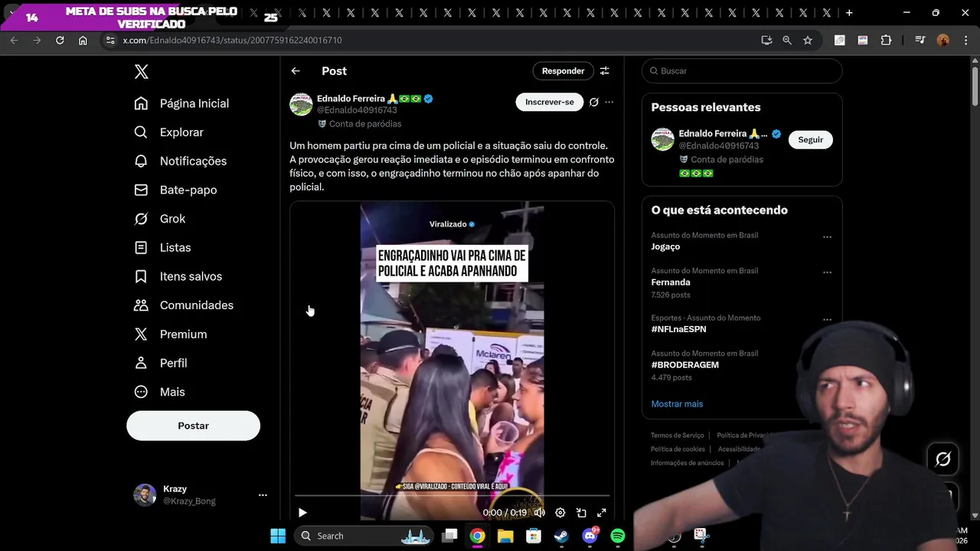Open the post's three-dot menu
The width and height of the screenshot is (980, 551).
609,102
